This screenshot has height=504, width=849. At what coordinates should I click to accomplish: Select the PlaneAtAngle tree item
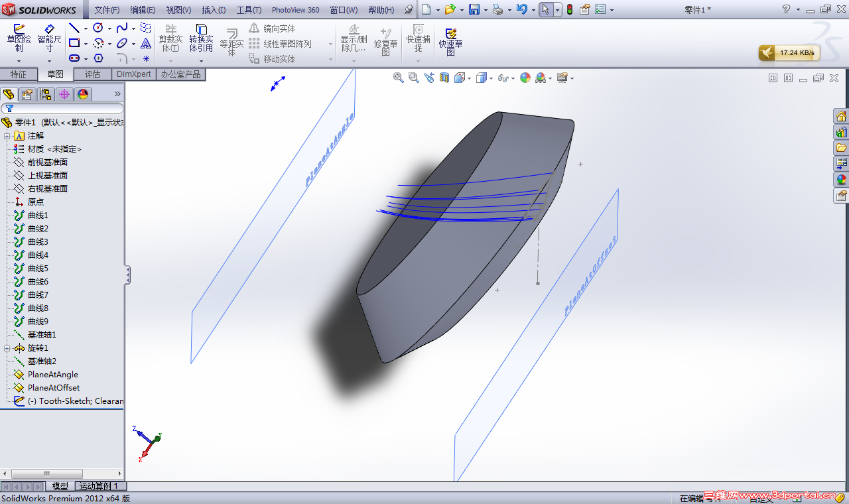point(52,375)
